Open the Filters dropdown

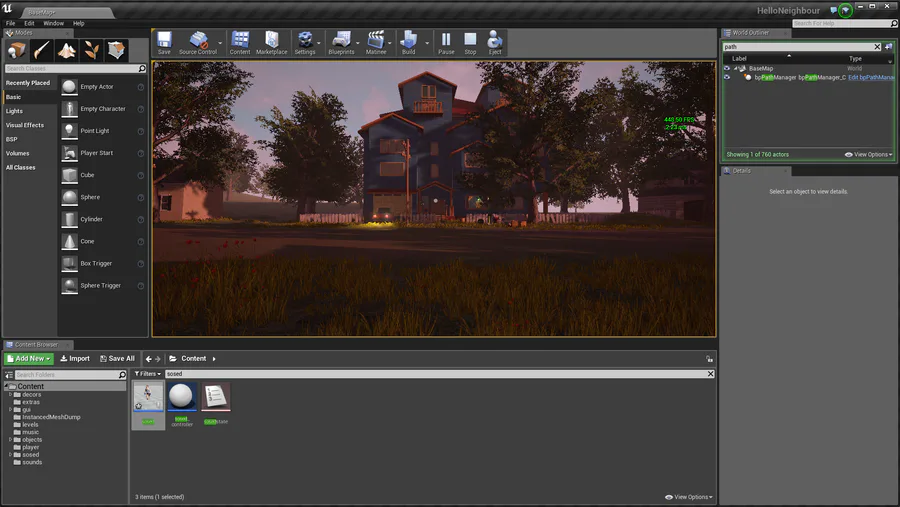pos(148,374)
